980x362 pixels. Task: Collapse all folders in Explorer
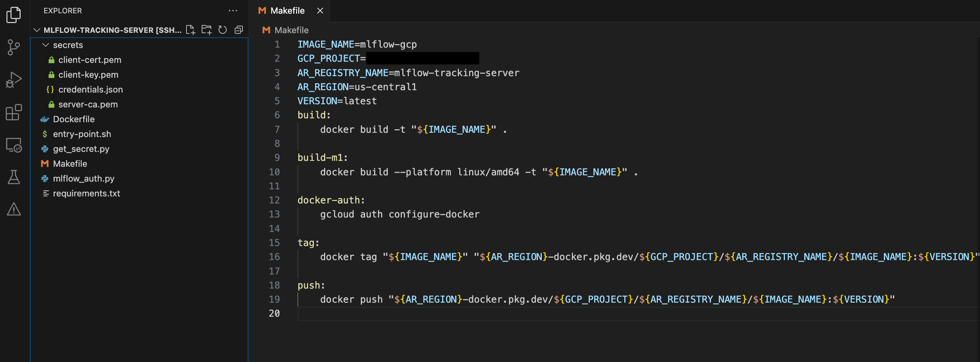[238, 30]
